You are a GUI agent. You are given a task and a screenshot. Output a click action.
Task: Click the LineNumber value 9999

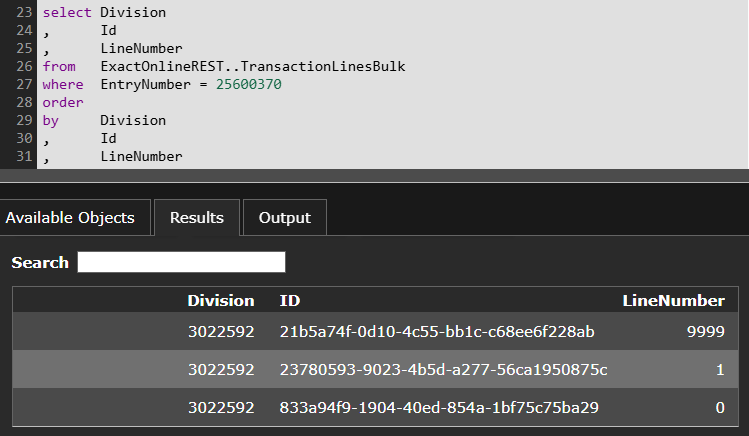coord(705,331)
